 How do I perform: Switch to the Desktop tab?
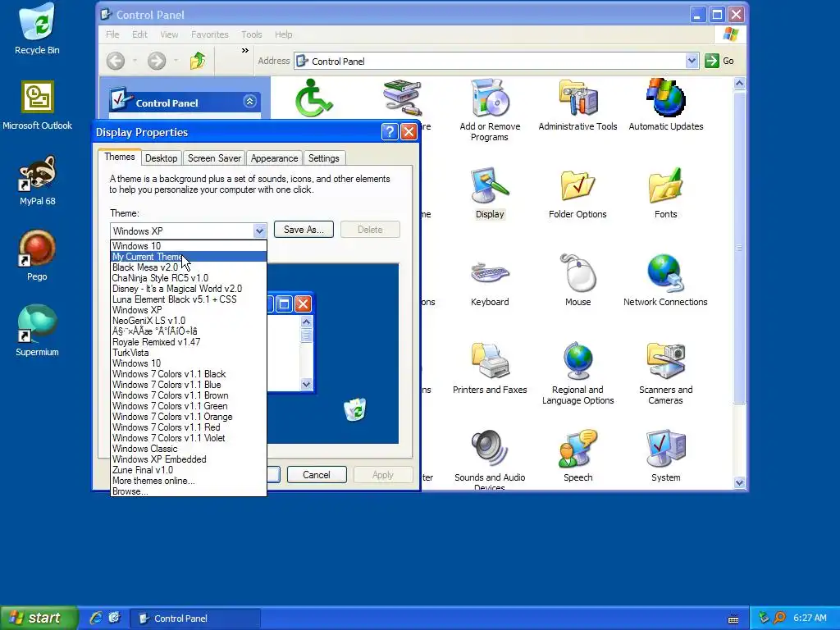[162, 158]
